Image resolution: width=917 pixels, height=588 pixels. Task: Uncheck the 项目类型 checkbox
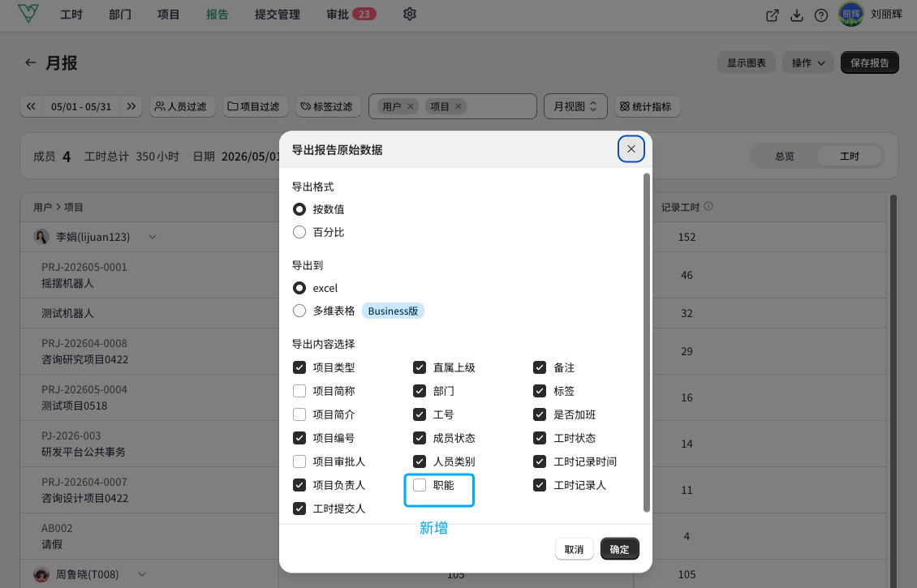coord(299,367)
